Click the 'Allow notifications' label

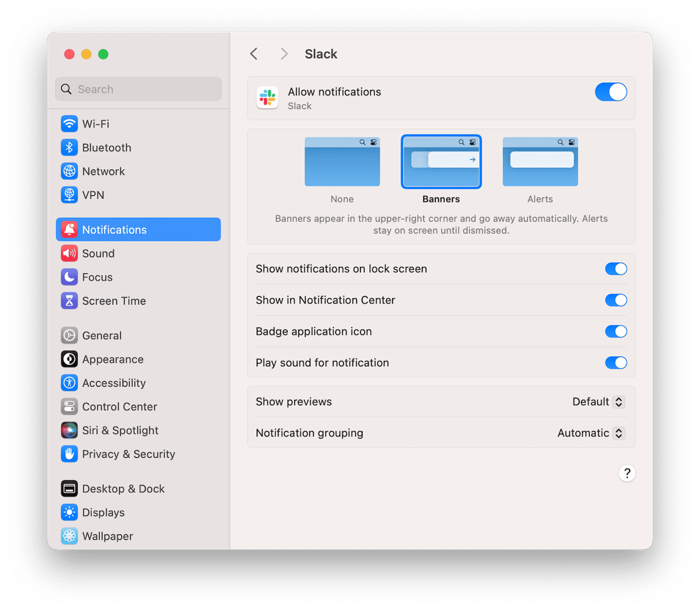click(x=334, y=92)
